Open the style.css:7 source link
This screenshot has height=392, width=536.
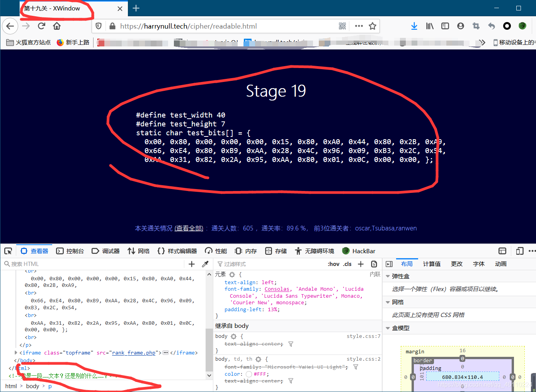point(364,336)
